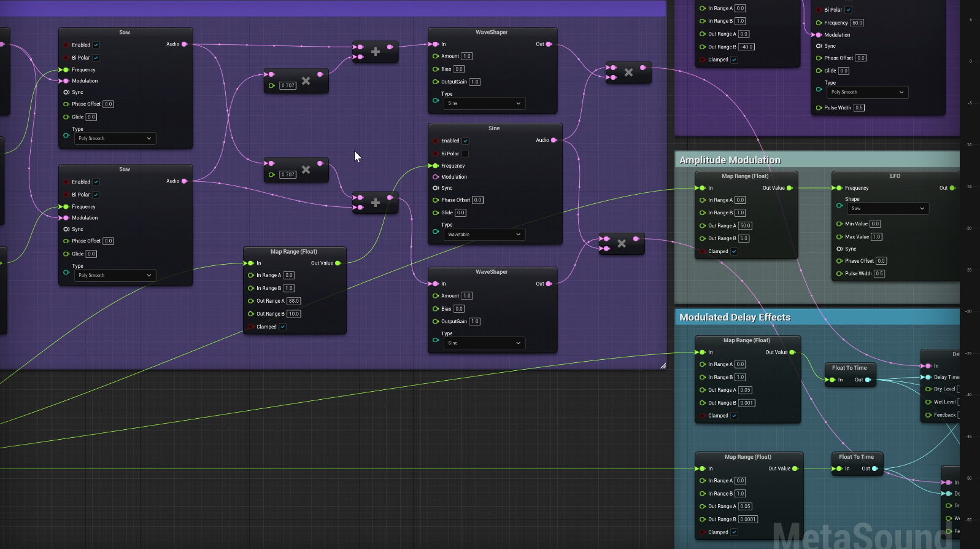Select the multiply node right of bottom WaveShaper
The height and width of the screenshot is (549, 980).
point(622,244)
